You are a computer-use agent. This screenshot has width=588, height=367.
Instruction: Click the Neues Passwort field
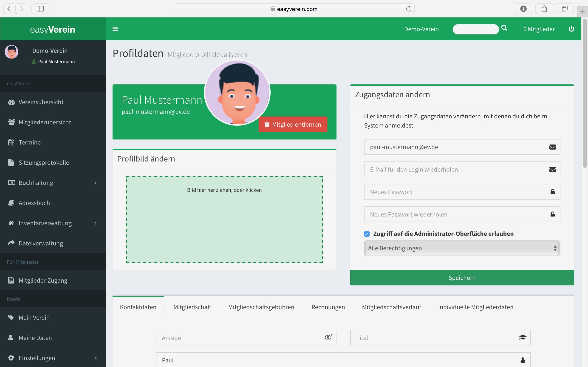pyautogui.click(x=457, y=192)
